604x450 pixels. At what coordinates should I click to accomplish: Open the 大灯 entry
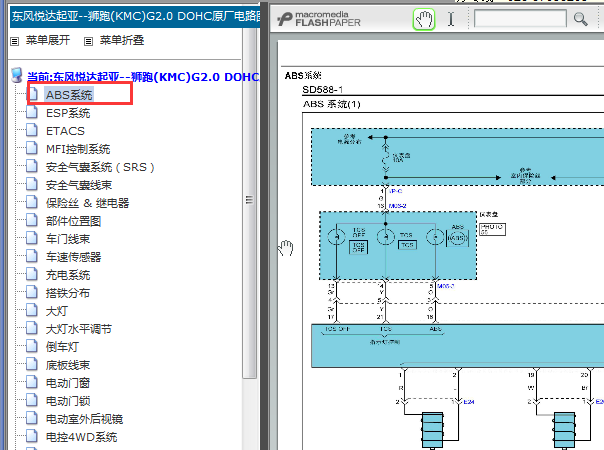click(x=57, y=311)
